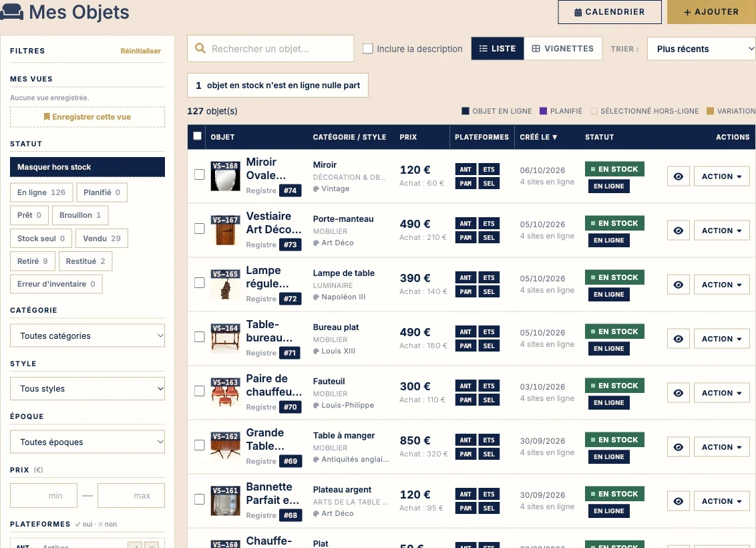756x548 pixels.
Task: Select the Vestiaire Art Déco row checkbox
Action: [x=199, y=229]
